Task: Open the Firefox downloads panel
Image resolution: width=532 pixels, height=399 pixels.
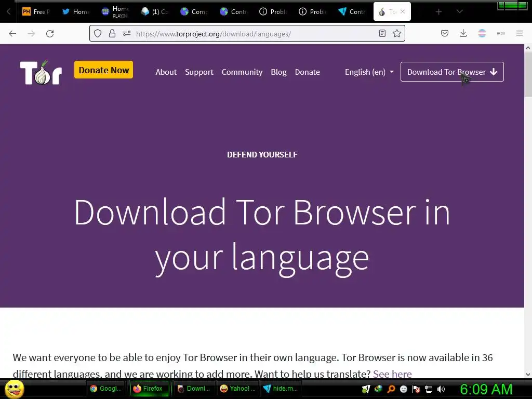Action: pyautogui.click(x=463, y=33)
